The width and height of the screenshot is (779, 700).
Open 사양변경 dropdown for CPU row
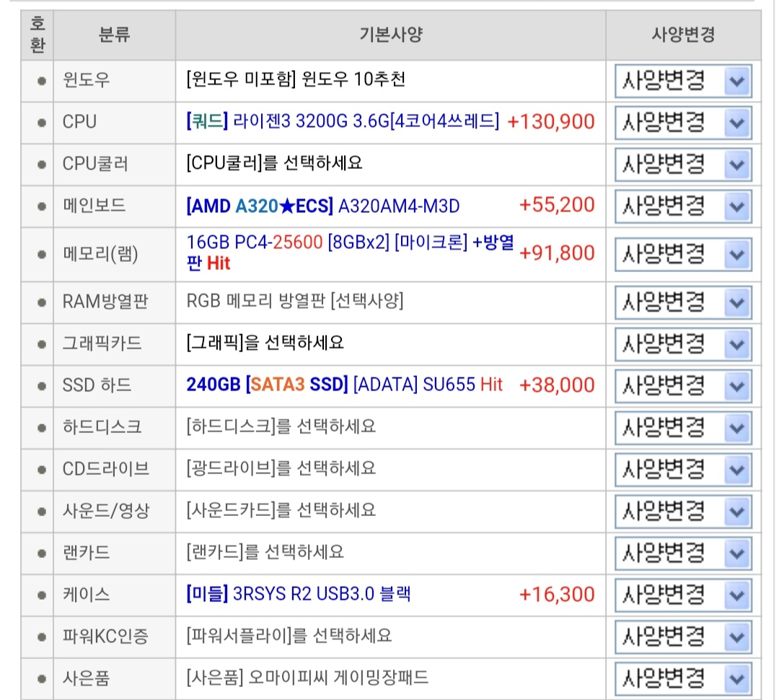(683, 123)
